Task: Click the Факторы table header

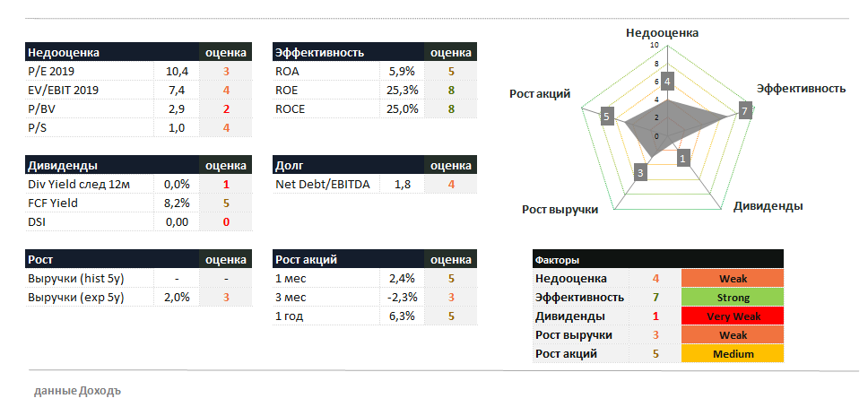Action: 556,259
